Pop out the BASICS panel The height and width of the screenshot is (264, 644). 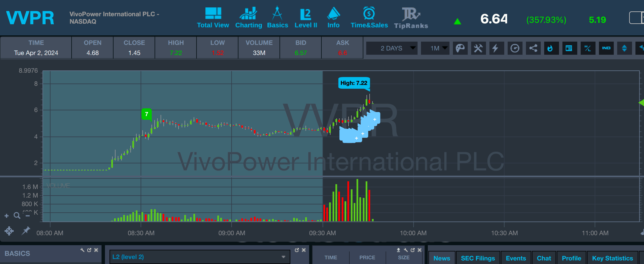[89, 250]
